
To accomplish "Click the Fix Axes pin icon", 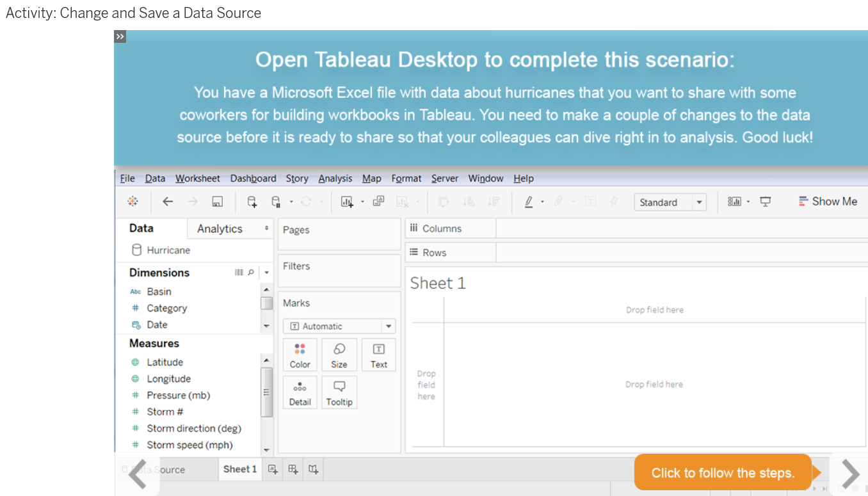I will [614, 202].
